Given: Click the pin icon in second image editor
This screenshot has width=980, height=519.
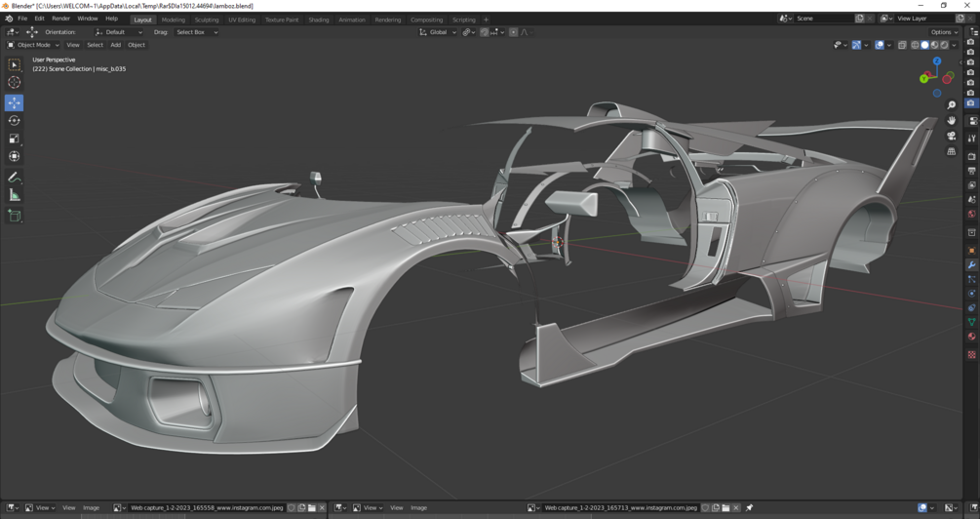Looking at the screenshot, I should pyautogui.click(x=749, y=507).
